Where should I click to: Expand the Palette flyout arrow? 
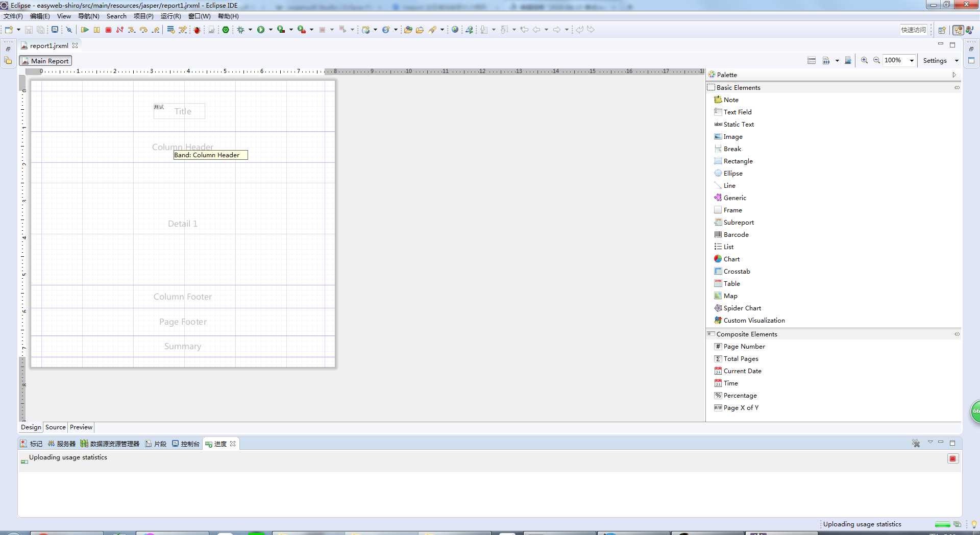954,75
